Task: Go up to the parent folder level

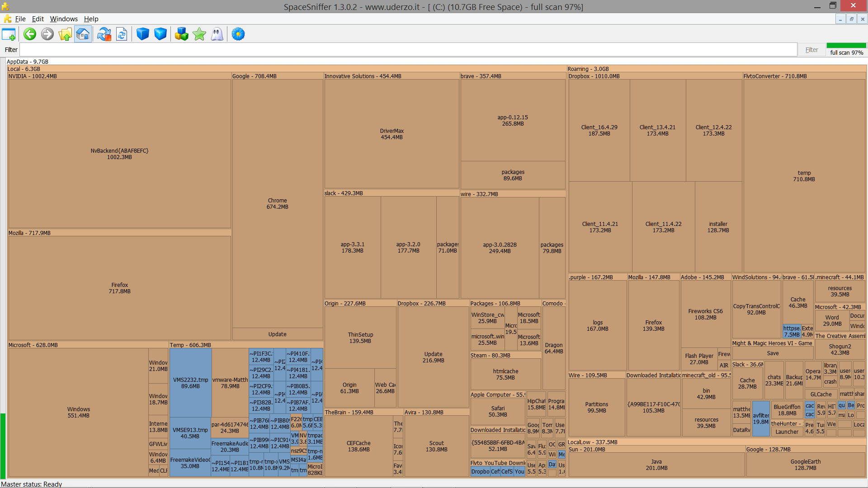Action: 65,34
